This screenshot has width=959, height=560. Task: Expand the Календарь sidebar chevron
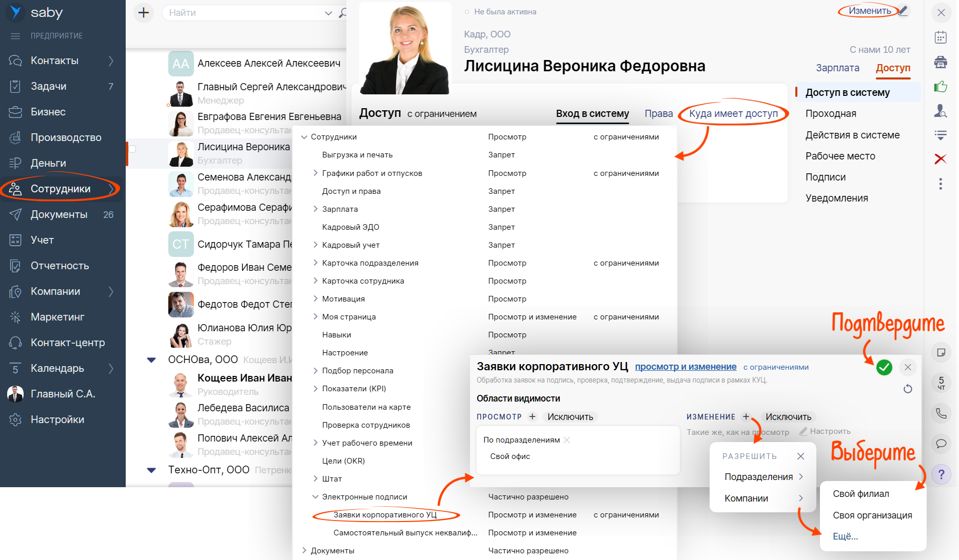point(111,368)
